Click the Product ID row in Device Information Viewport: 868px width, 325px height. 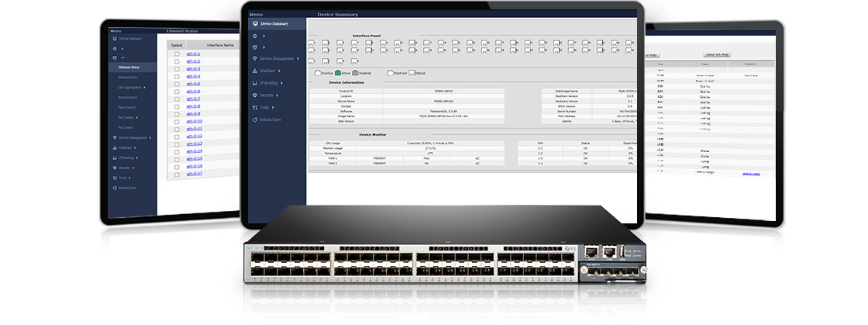coord(406,90)
